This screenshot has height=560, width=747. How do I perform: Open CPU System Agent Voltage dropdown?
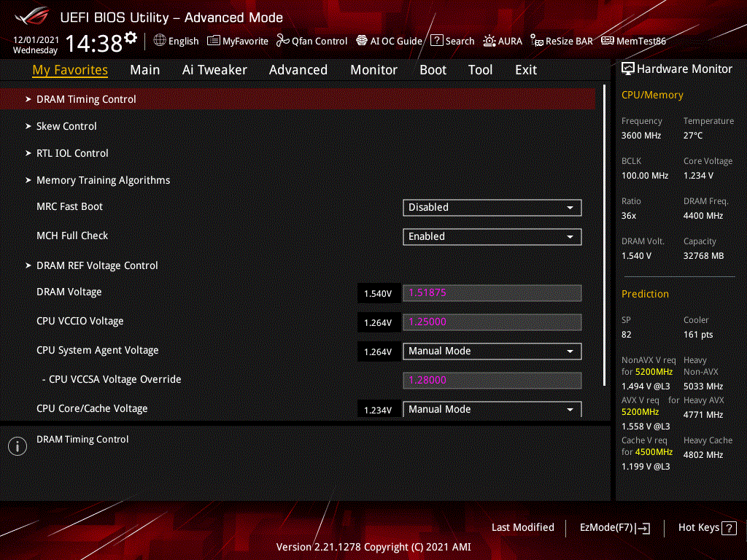point(492,351)
